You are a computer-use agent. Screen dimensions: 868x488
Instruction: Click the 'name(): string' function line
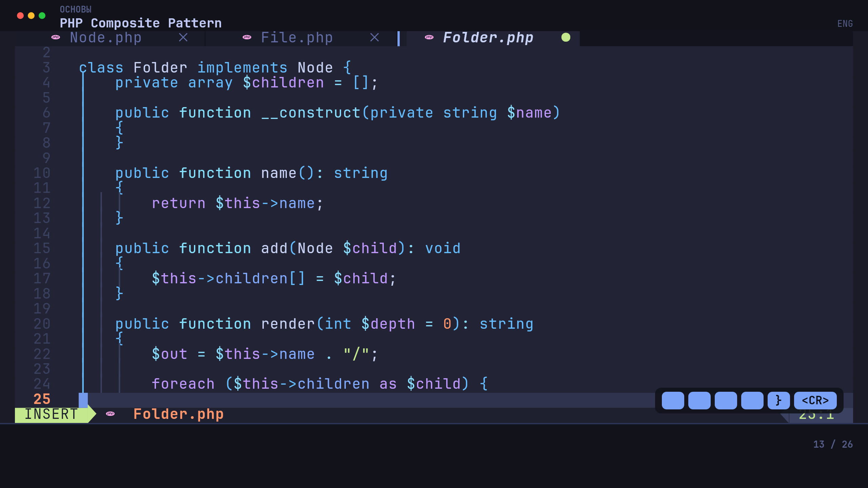(252, 173)
